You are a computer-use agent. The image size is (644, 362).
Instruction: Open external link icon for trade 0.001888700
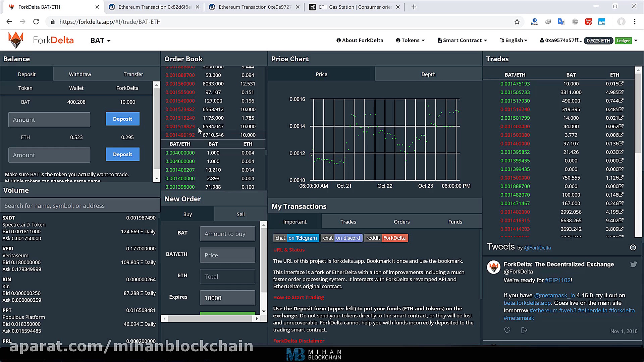[x=621, y=186]
